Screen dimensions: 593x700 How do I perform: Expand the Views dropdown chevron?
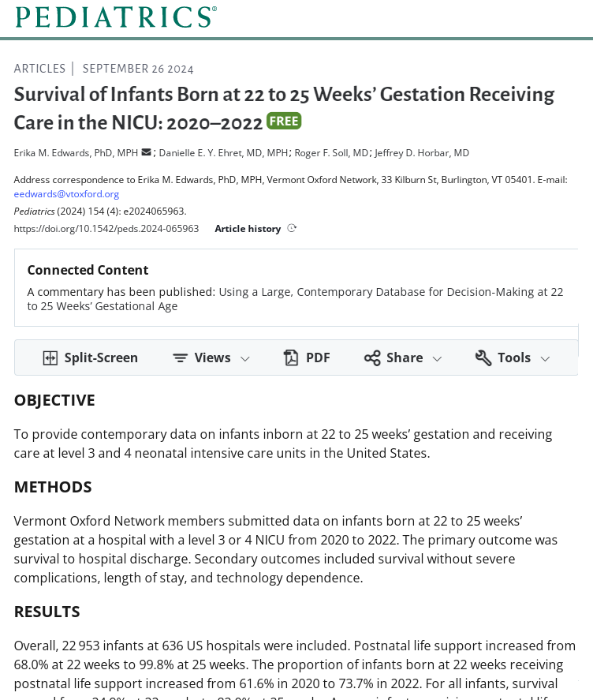click(244, 358)
